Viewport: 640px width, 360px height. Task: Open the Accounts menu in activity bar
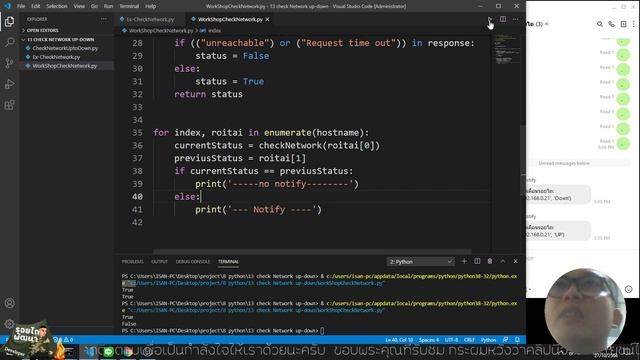tap(9, 303)
